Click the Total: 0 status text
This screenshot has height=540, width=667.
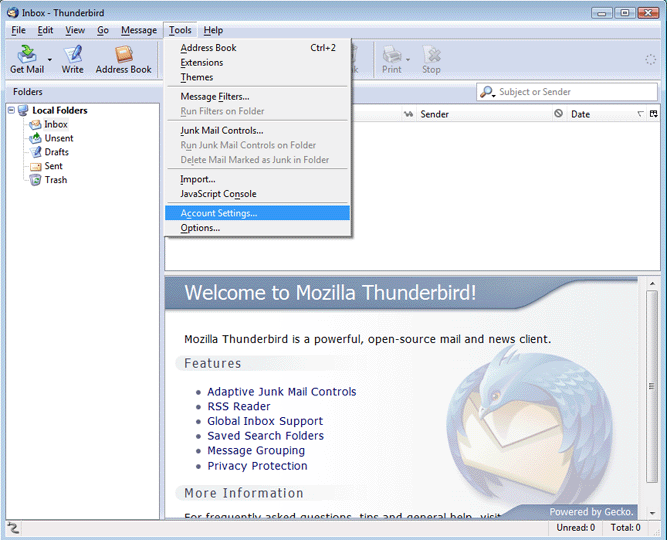tap(625, 528)
